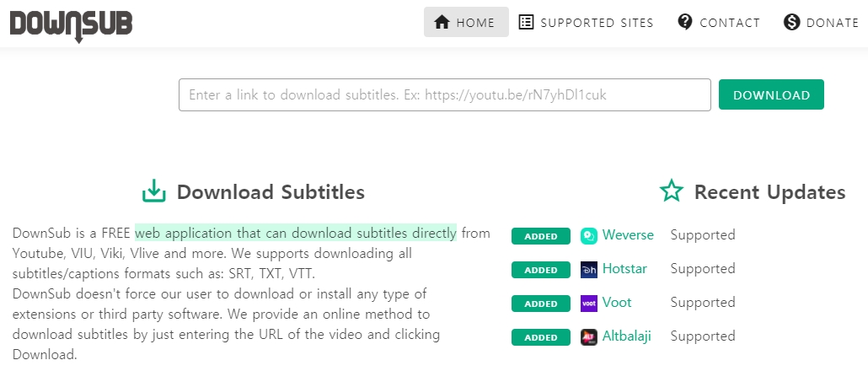This screenshot has height=371, width=868.
Task: Select the Home navigation item
Action: click(466, 22)
